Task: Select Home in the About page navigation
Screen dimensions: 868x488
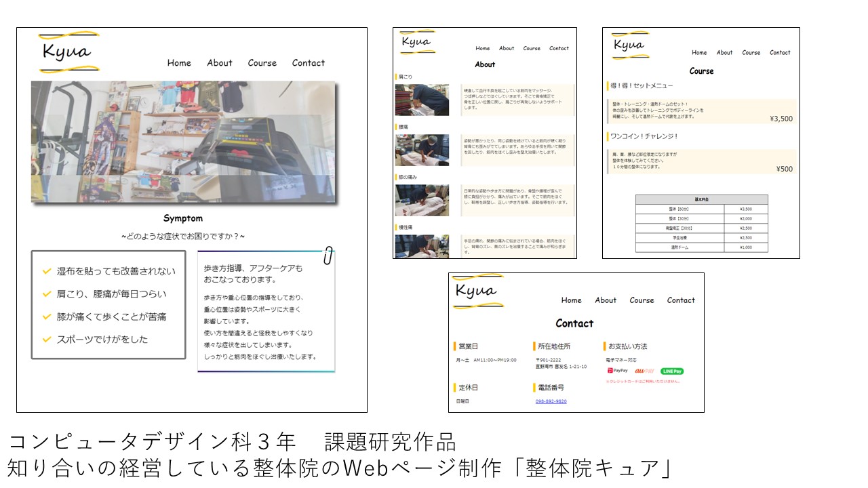Action: (x=483, y=49)
